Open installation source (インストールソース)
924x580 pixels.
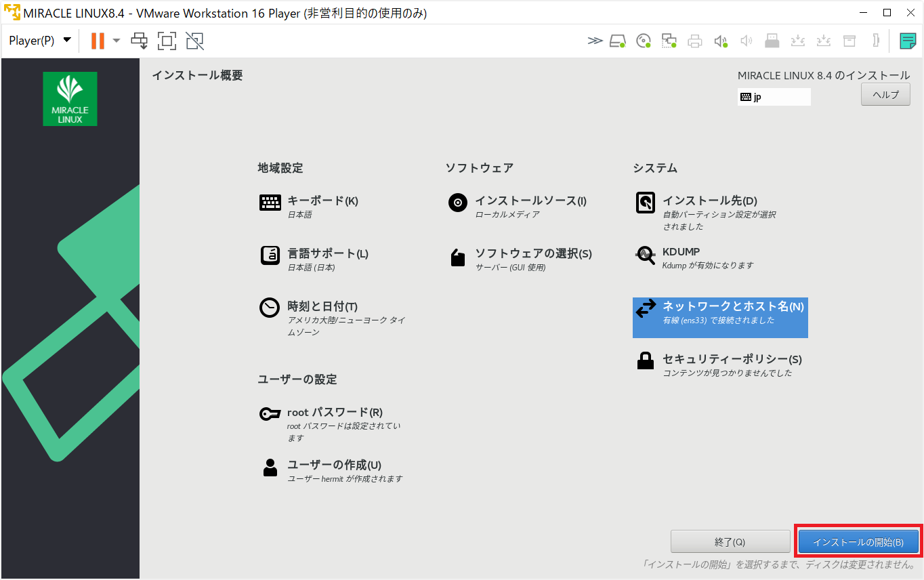pyautogui.click(x=518, y=206)
